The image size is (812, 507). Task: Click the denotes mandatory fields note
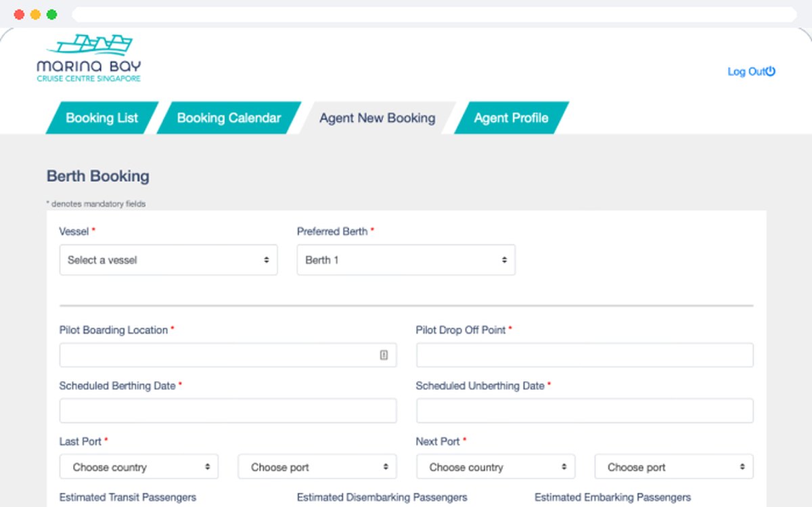click(96, 204)
